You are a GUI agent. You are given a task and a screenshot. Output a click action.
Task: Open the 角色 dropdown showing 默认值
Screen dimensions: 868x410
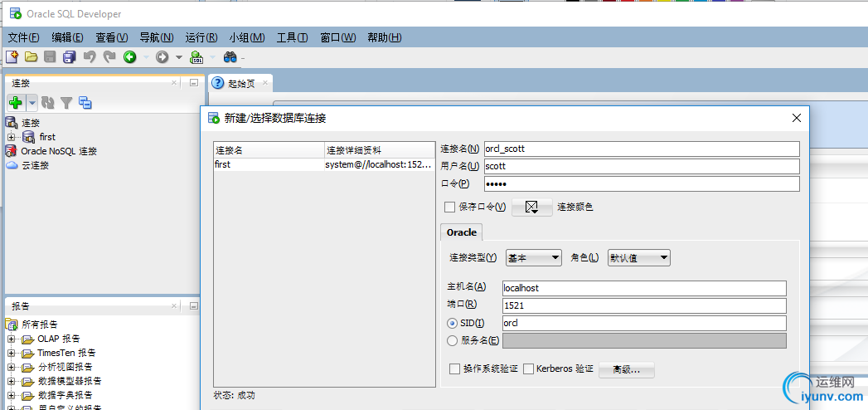[639, 257]
